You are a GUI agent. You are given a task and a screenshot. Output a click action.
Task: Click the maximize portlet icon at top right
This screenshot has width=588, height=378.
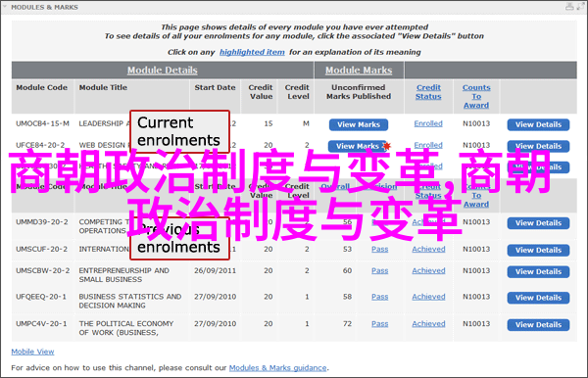coord(581,7)
